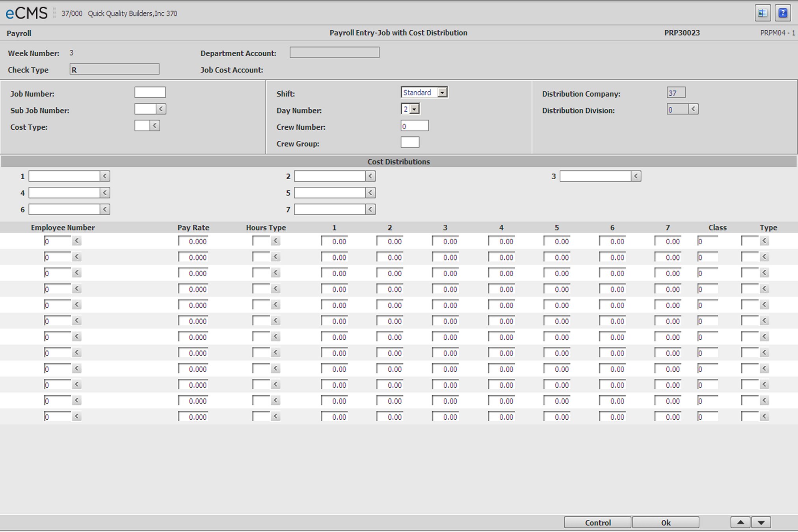
Task: Click the Distribution Company field showing 37
Action: pyautogui.click(x=676, y=93)
